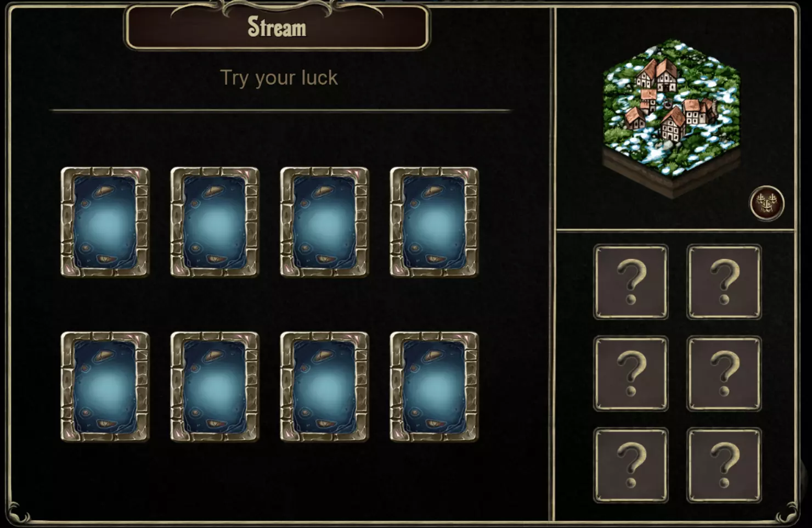Click the Stream title banner
The height and width of the screenshot is (528, 812).
pos(277,27)
